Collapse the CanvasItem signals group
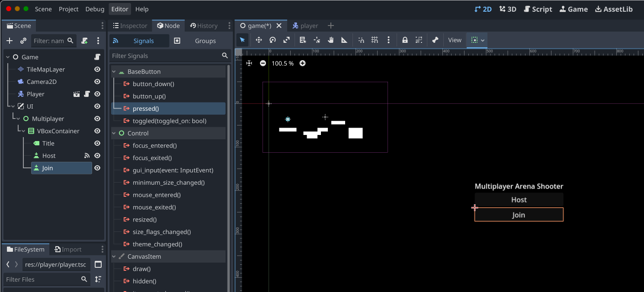The image size is (644, 292). coord(114,257)
